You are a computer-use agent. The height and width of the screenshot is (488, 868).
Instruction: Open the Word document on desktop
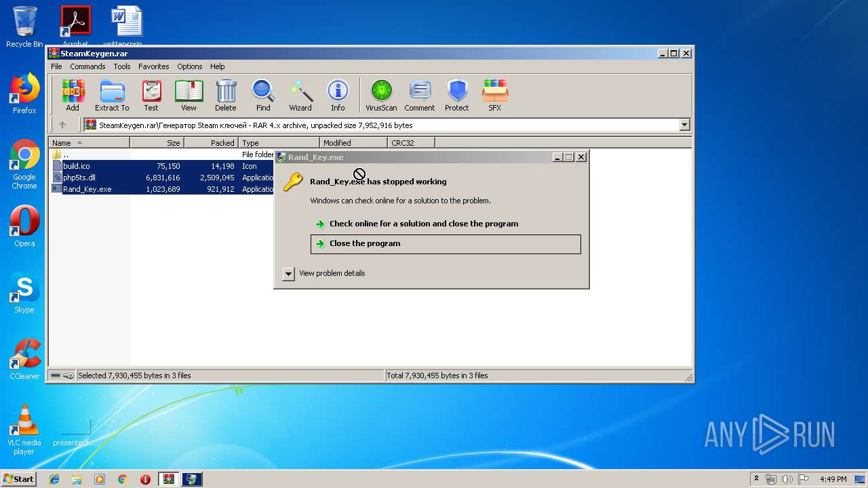tap(127, 26)
